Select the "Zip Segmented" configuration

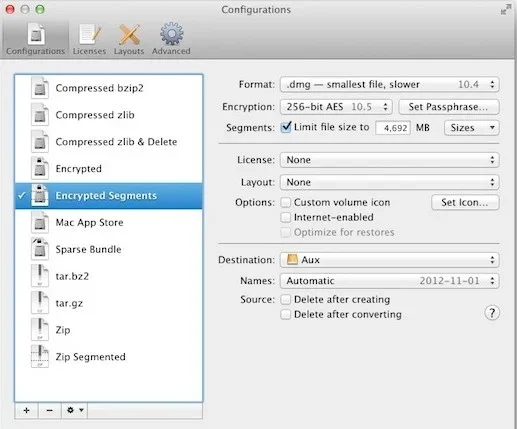pos(109,357)
